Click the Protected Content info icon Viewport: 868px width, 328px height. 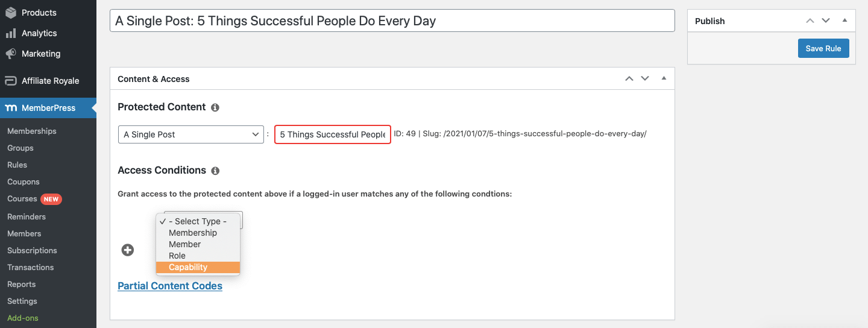click(215, 107)
